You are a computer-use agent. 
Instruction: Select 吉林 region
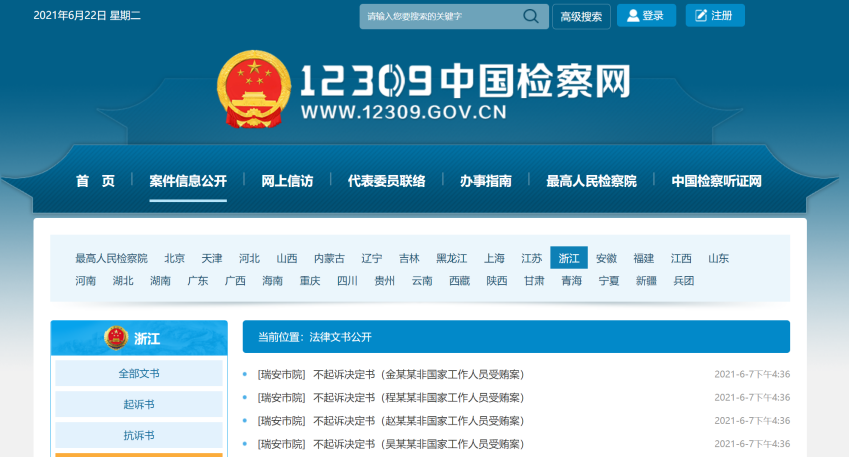tap(409, 258)
